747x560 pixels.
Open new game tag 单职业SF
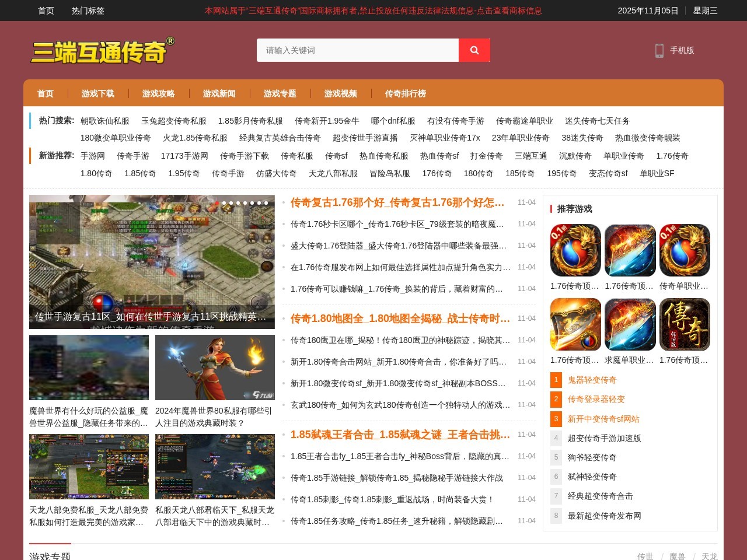tap(657, 173)
